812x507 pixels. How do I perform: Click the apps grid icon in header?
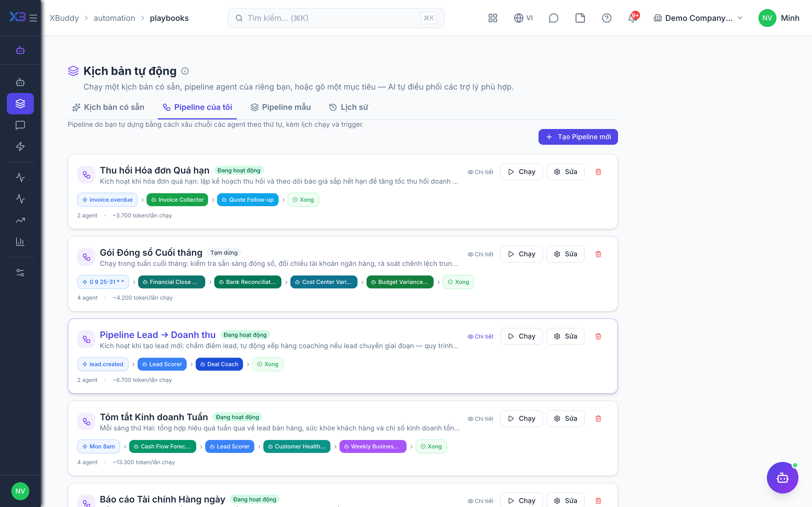(493, 18)
